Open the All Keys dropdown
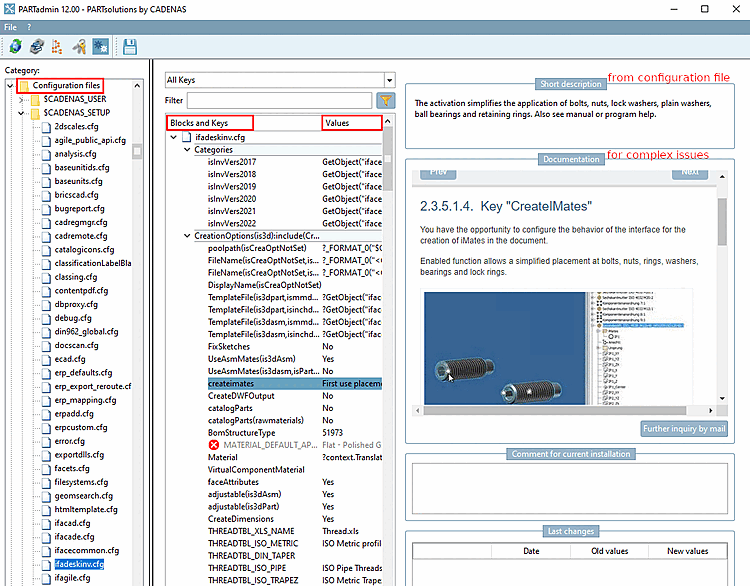The width and height of the screenshot is (750, 586). point(280,80)
